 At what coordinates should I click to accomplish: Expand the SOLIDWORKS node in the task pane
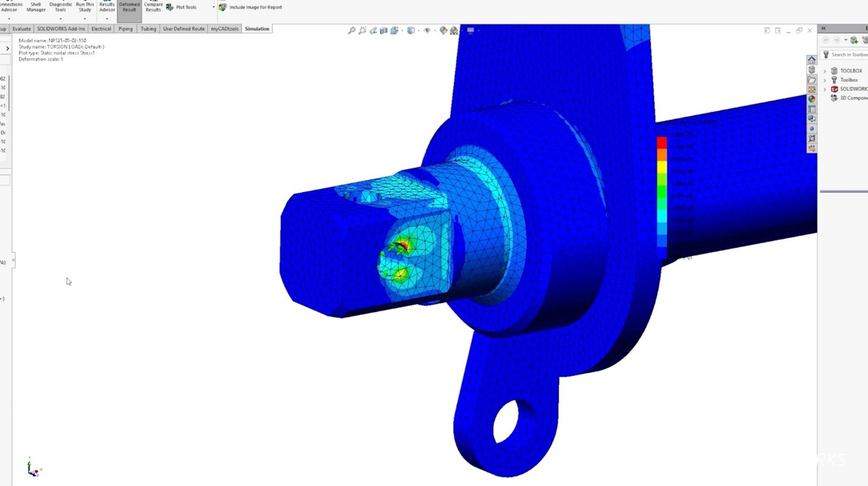tap(824, 89)
